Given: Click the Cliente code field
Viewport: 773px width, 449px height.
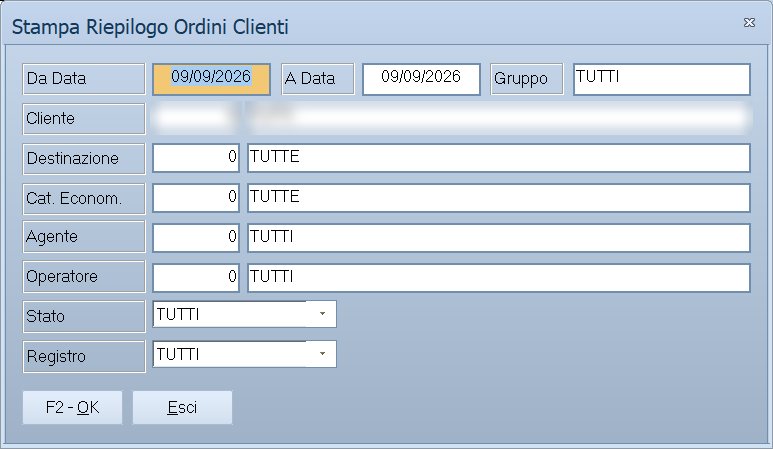Looking at the screenshot, I should pyautogui.click(x=196, y=118).
